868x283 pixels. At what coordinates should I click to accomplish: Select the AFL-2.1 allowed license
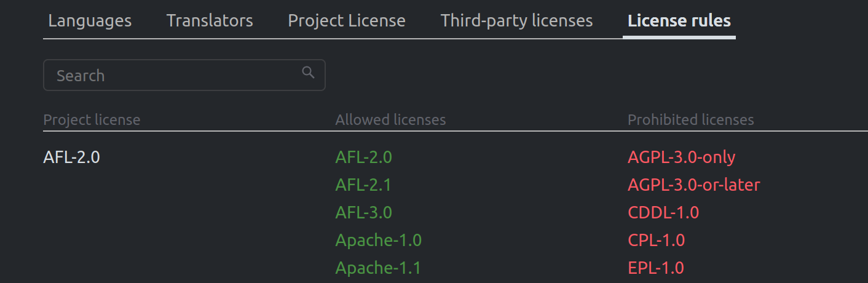pyautogui.click(x=363, y=185)
